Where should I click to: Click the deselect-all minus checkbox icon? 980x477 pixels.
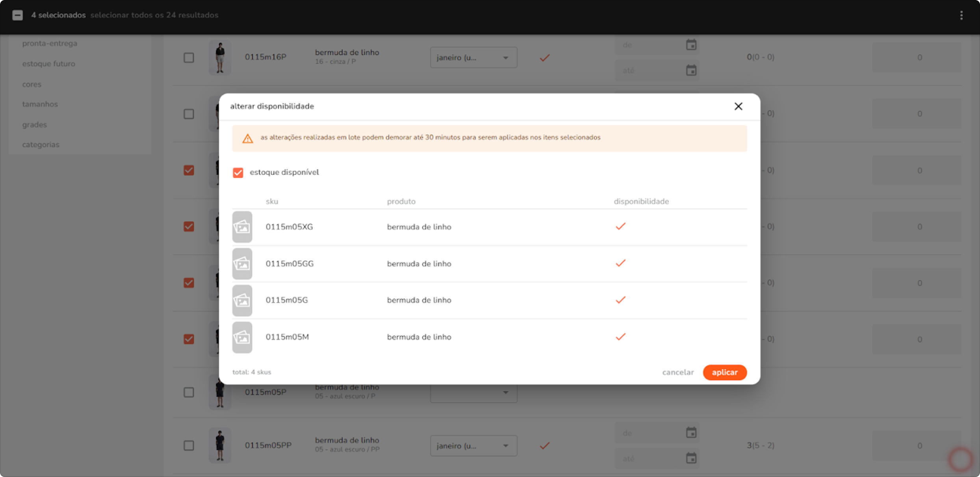[17, 15]
